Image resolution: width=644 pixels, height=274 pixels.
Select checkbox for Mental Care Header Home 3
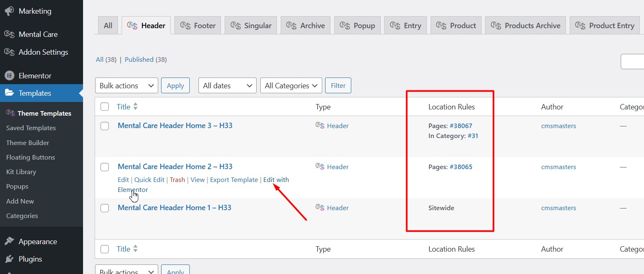point(105,126)
